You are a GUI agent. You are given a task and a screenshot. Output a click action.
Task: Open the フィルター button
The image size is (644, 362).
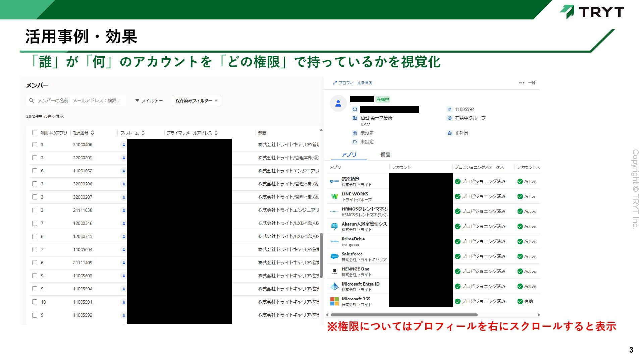149,101
